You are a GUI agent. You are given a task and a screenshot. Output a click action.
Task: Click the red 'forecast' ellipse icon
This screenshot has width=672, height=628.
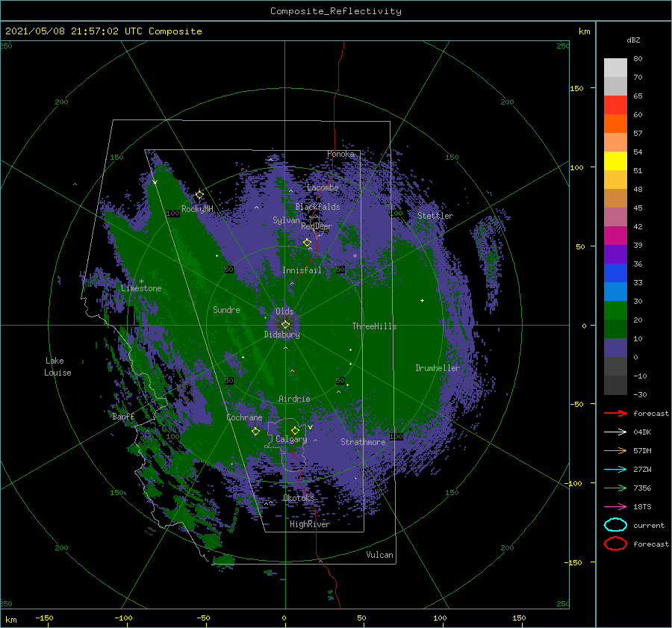[615, 544]
